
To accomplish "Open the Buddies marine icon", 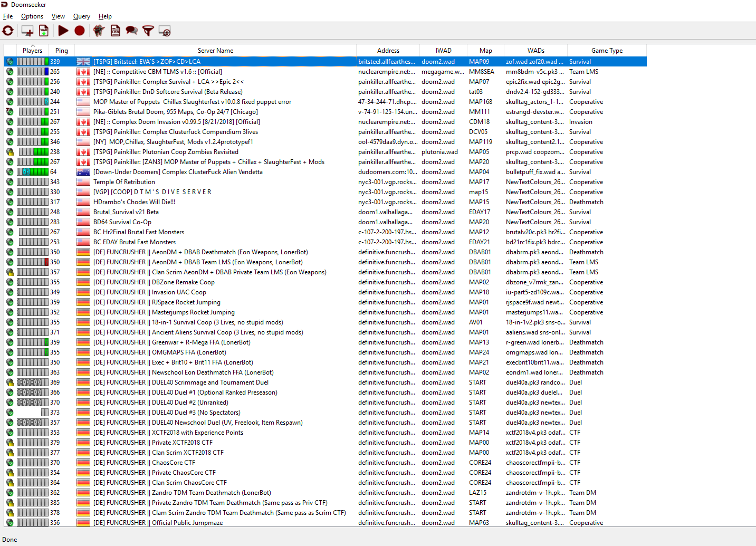I will coord(99,31).
